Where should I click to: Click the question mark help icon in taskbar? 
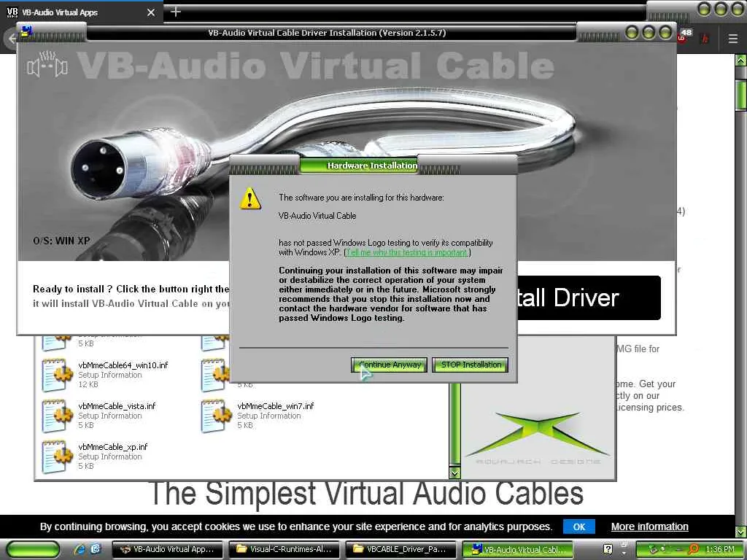pos(608,549)
